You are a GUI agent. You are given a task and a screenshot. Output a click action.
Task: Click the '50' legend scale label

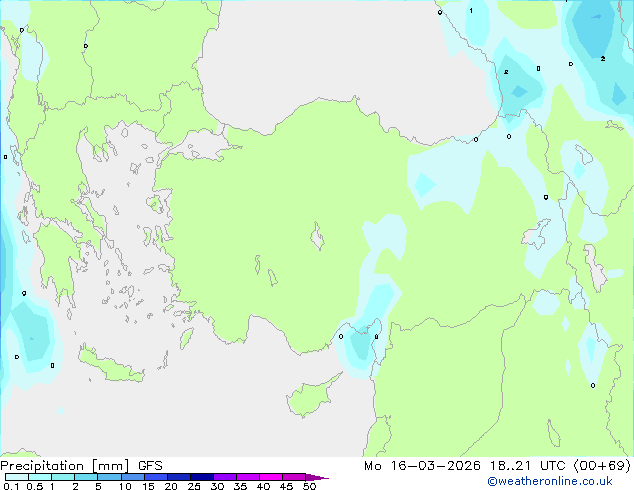point(310,486)
